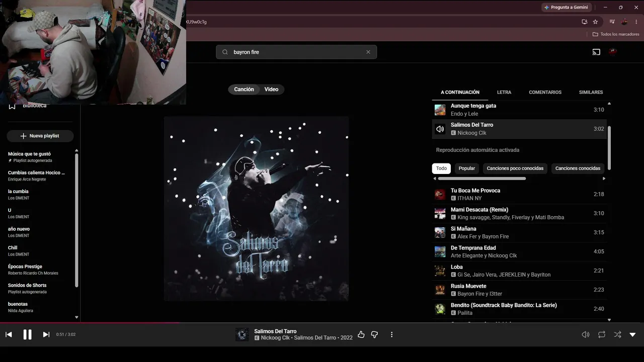Filter by Canciones conocidas chip

point(578,168)
